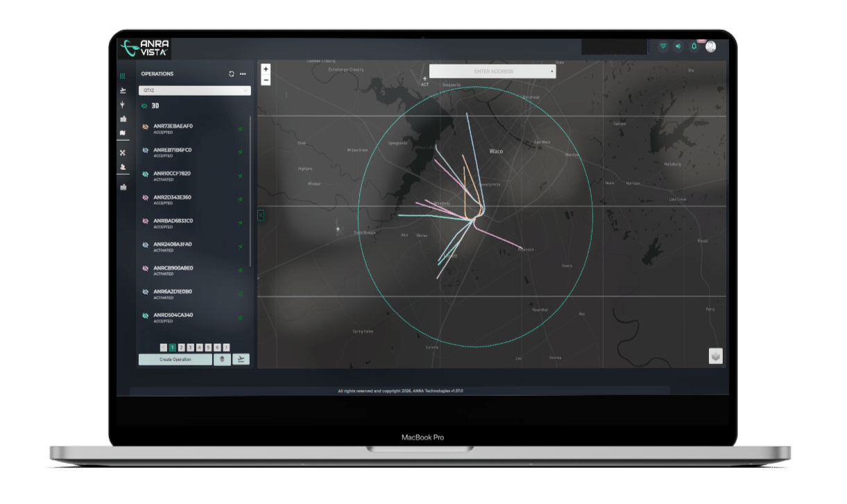847x504 pixels.
Task: Open the map layers button
Action: click(x=716, y=356)
